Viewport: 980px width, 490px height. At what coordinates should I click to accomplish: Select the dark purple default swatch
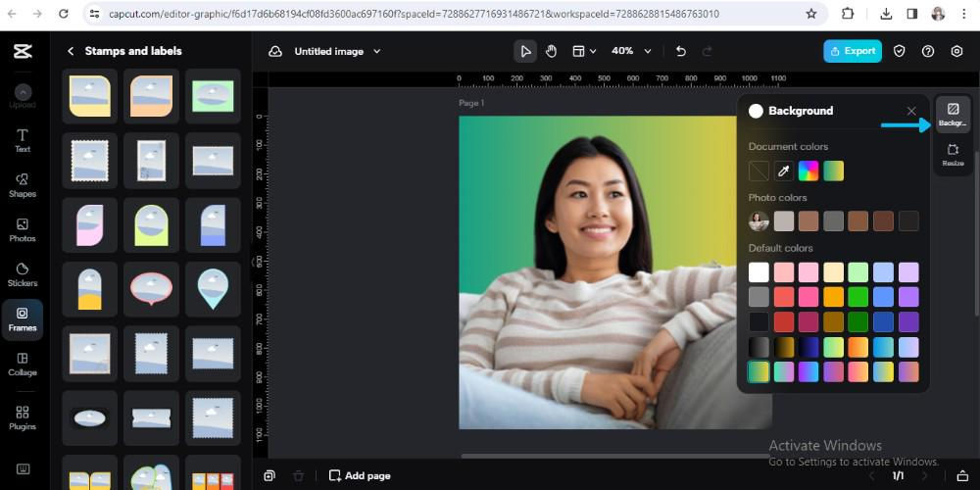tap(908, 321)
